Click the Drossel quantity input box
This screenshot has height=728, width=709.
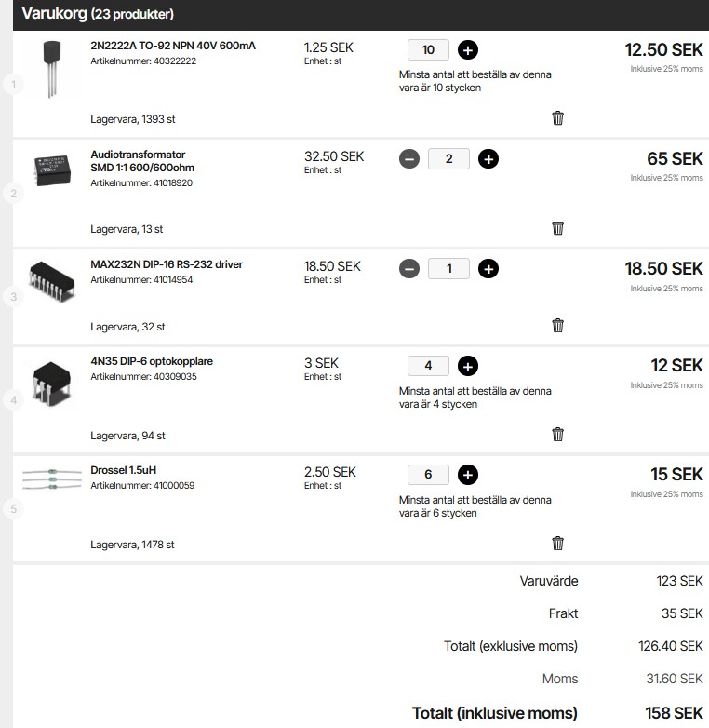[x=428, y=475]
